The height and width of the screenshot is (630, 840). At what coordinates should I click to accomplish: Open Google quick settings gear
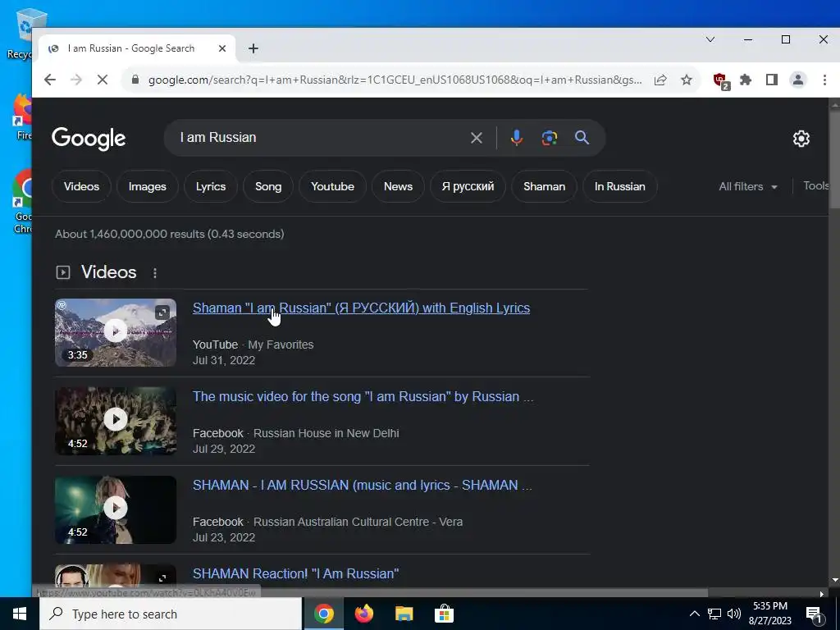[801, 139]
